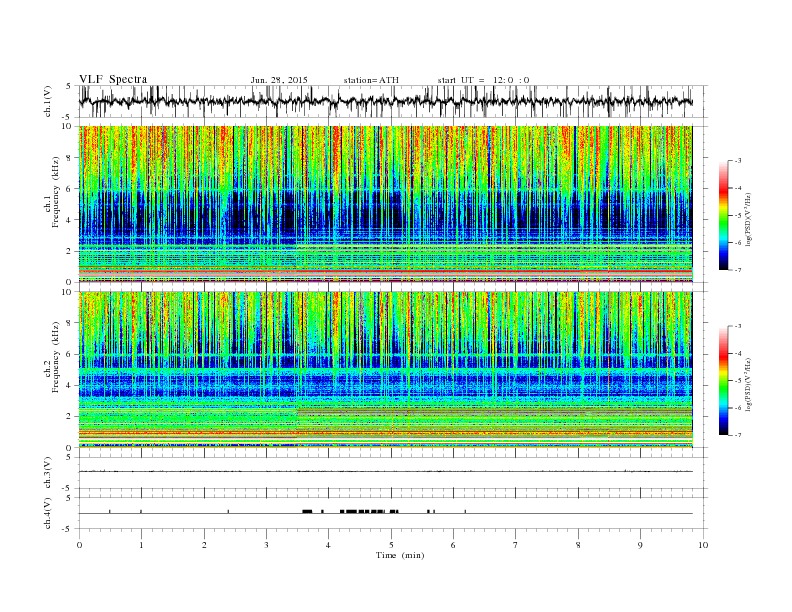792x612 pixels.
Task: Click the ch.4 pulse cluster near minute 4.5
Action: coord(362,512)
